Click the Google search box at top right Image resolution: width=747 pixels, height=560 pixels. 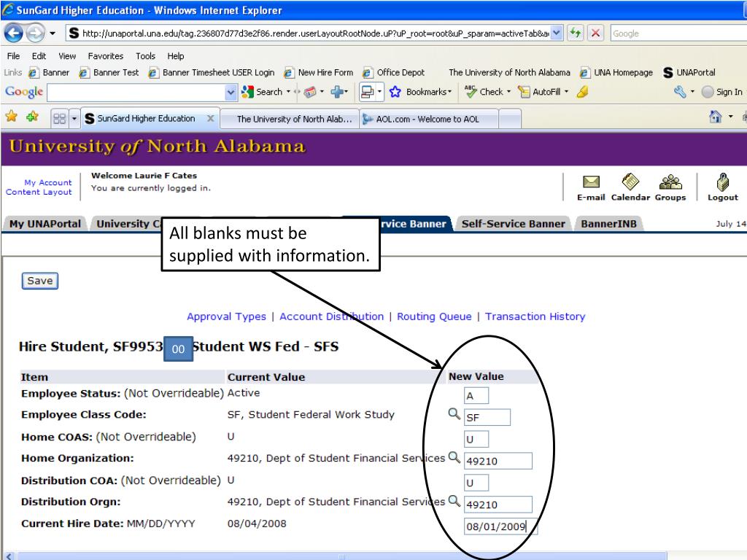[678, 34]
